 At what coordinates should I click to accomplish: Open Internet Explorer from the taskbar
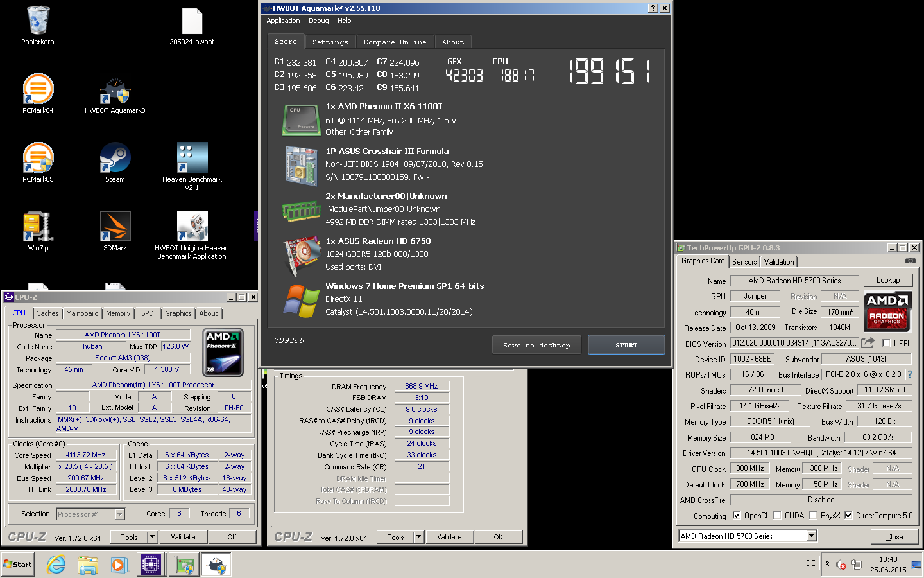tap(56, 565)
